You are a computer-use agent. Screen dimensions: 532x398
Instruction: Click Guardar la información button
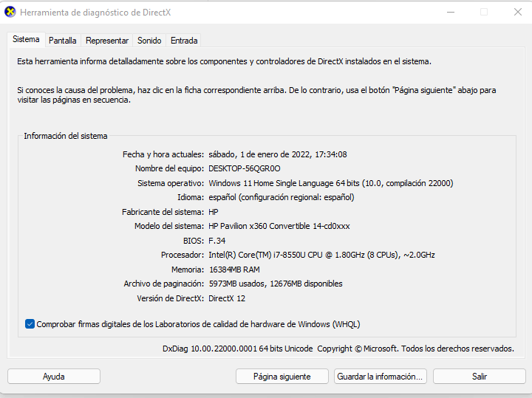(380, 377)
